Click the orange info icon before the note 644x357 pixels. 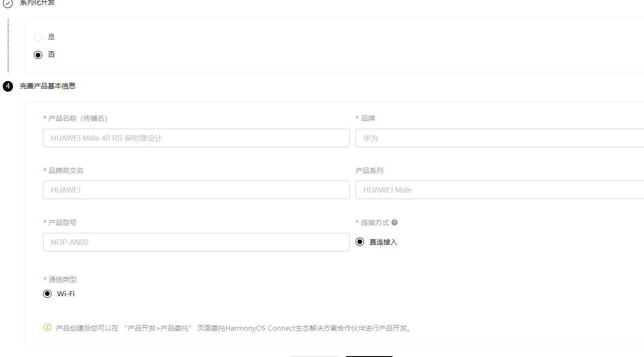click(47, 327)
